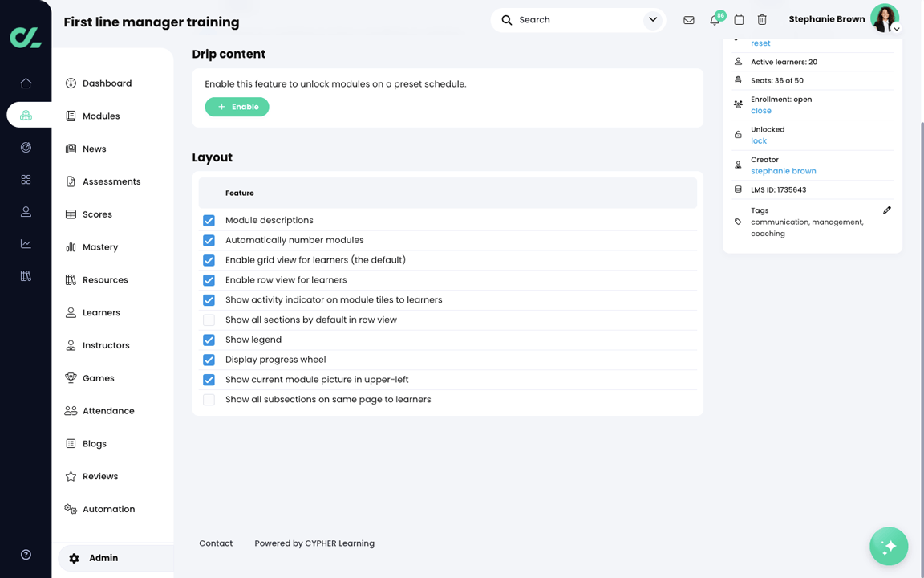Open the calendar icon in header
This screenshot has width=924, height=578.
(739, 20)
